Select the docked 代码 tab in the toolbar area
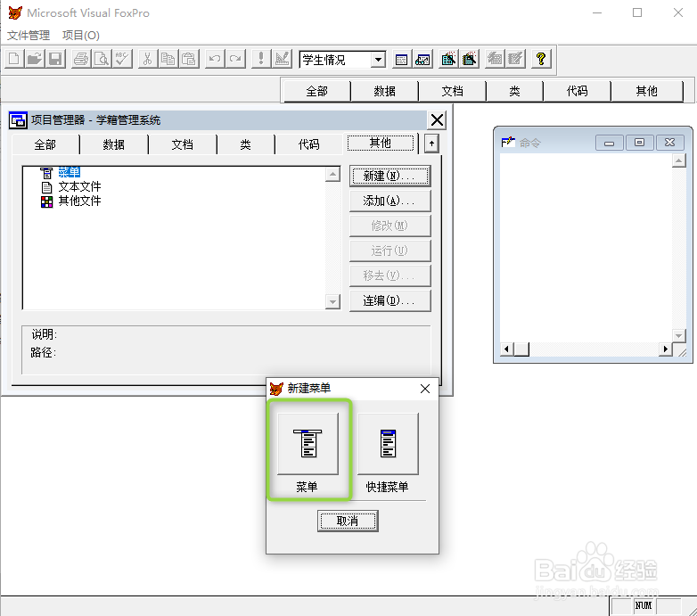The height and width of the screenshot is (616, 697). [x=577, y=91]
